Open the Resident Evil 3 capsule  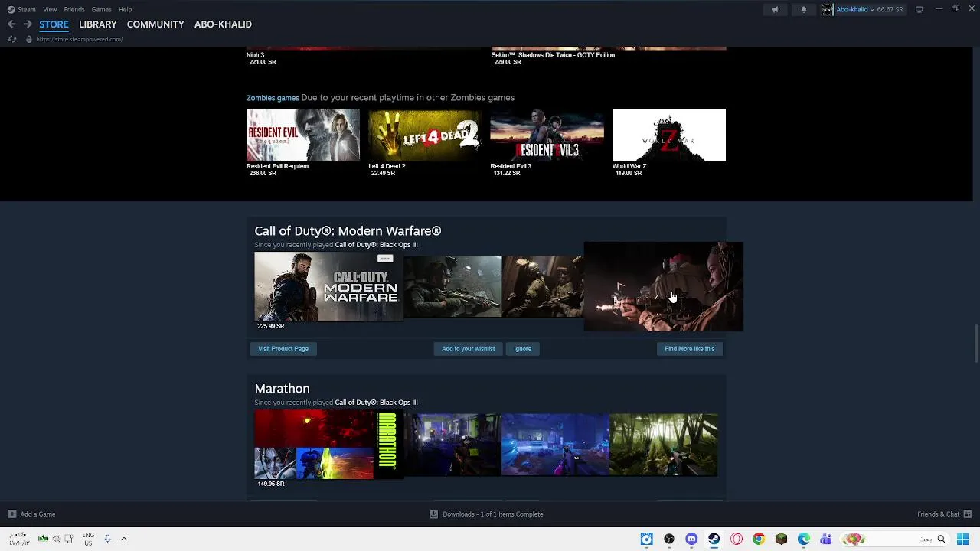click(x=547, y=135)
